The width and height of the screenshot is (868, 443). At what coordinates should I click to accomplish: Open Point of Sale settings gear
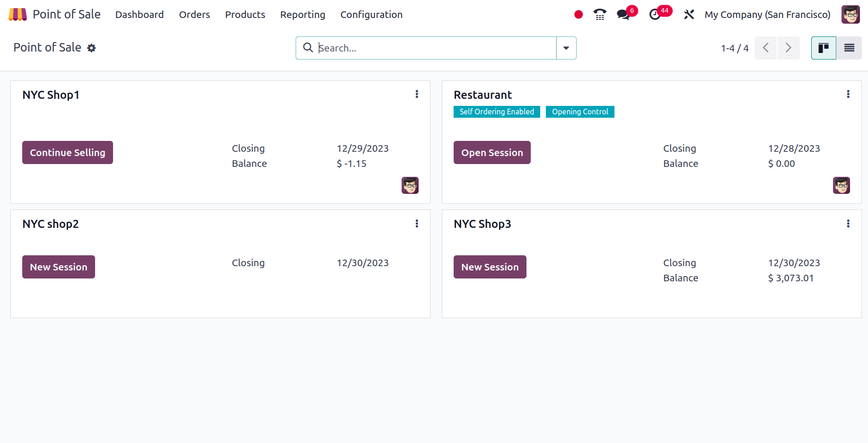pos(91,48)
